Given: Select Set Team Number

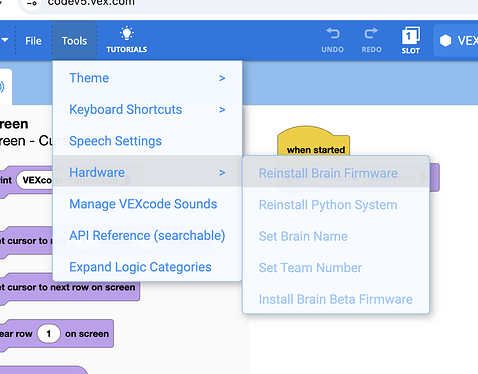Looking at the screenshot, I should pos(336,268).
